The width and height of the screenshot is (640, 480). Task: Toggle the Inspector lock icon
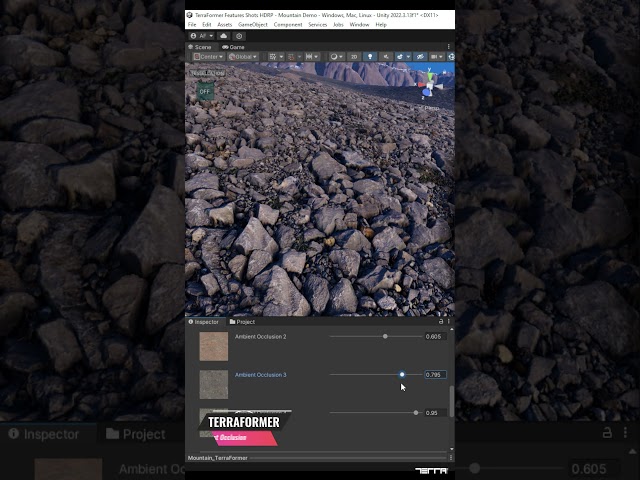click(x=440, y=321)
